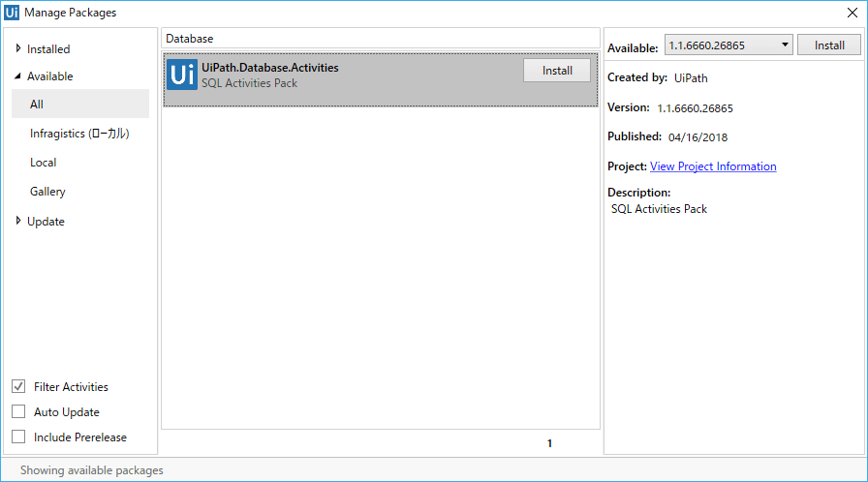Close the Manage Packages window

[852, 13]
